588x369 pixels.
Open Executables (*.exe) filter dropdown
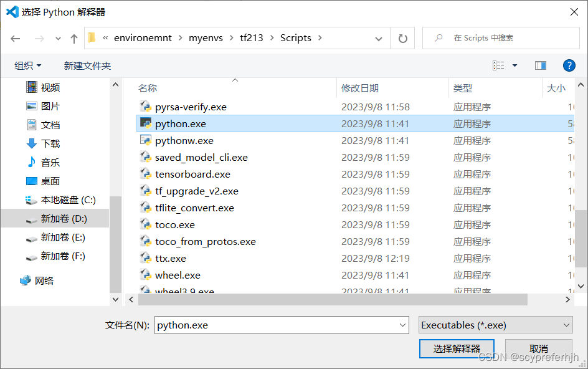[x=495, y=325]
